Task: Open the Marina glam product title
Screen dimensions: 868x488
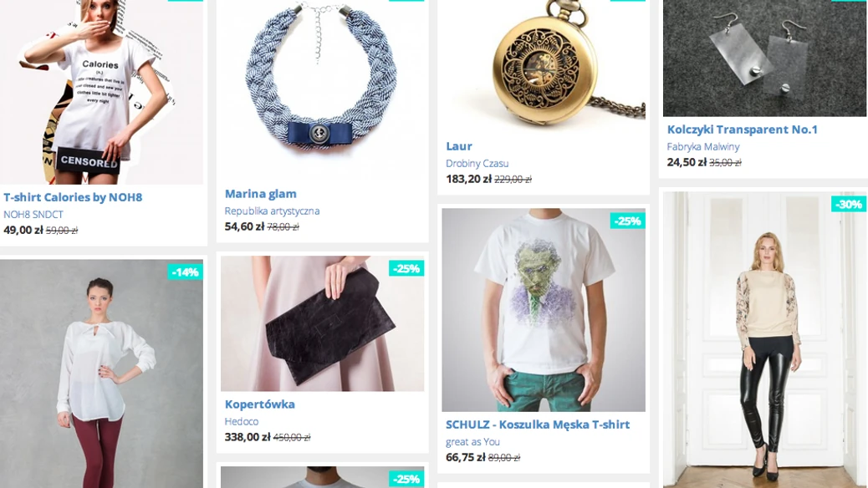Action: click(260, 194)
